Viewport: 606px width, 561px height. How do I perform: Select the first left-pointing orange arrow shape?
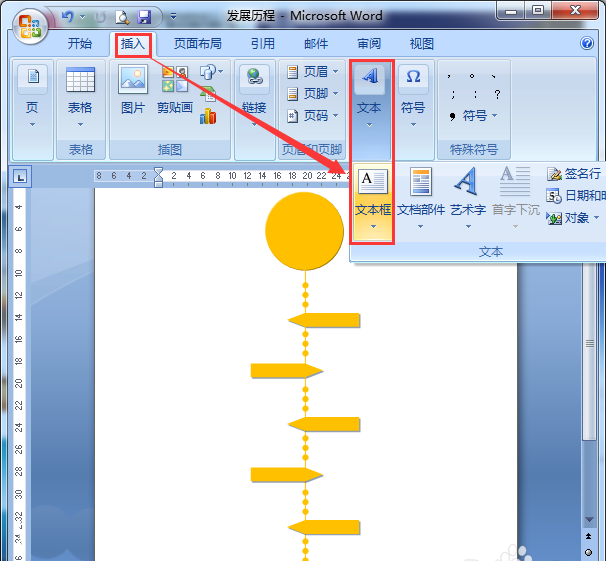pyautogui.click(x=324, y=320)
